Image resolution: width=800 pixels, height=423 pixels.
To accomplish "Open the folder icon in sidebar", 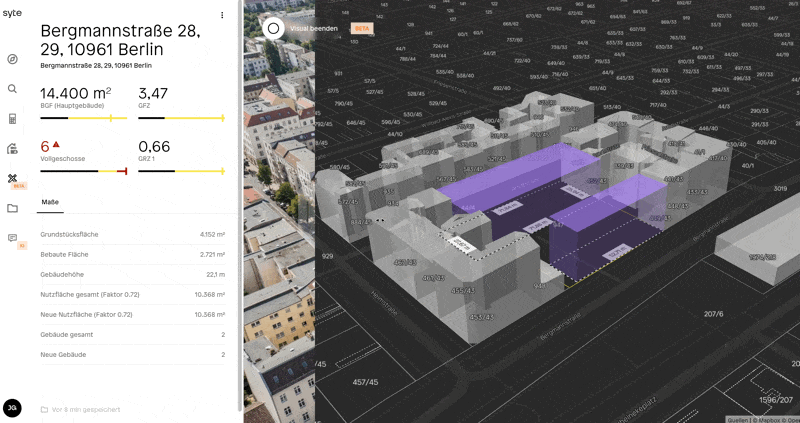I will point(13,208).
